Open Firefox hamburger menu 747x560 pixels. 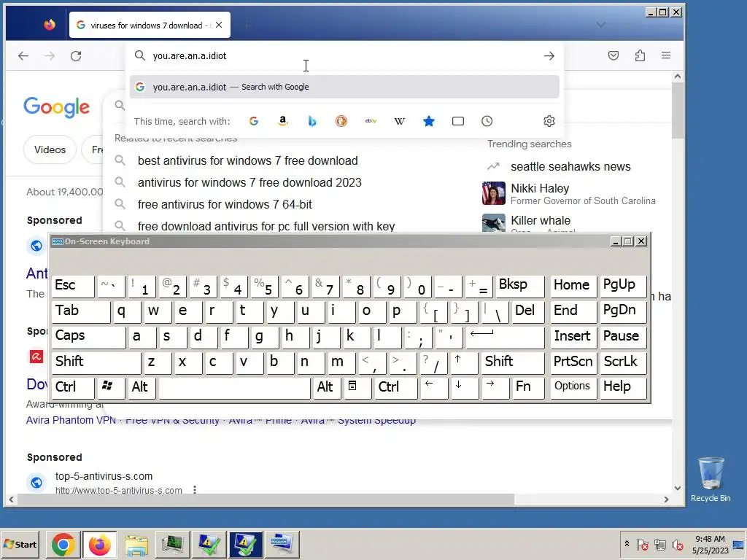(x=666, y=55)
